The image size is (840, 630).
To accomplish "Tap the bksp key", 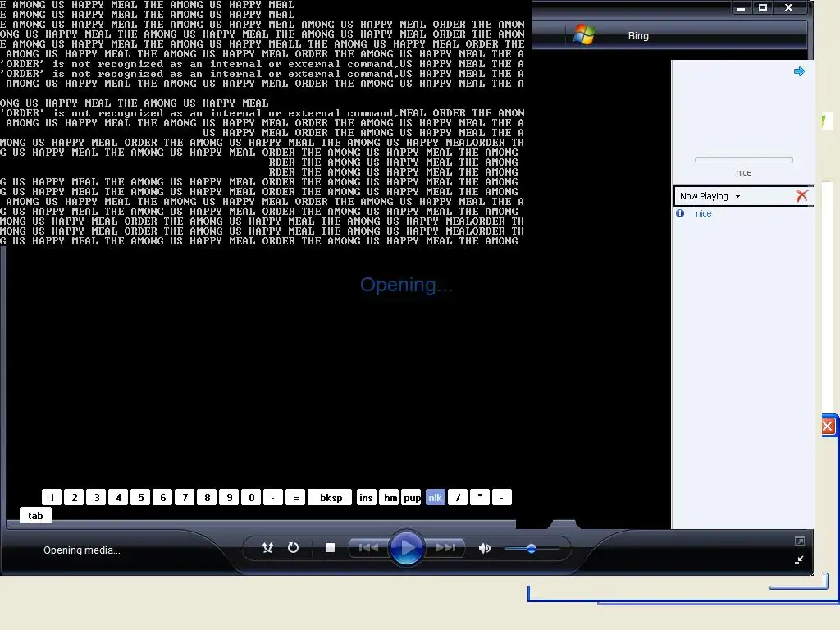I will click(x=330, y=497).
